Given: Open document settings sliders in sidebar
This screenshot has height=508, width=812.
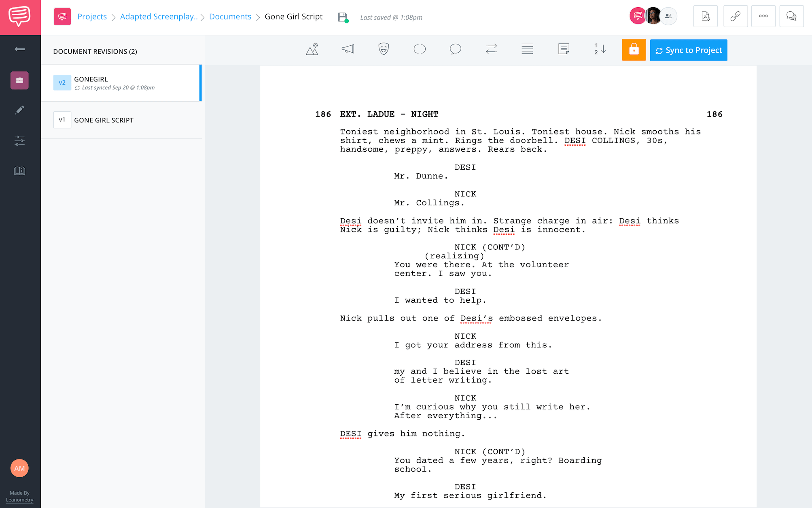Looking at the screenshot, I should pos(20,140).
